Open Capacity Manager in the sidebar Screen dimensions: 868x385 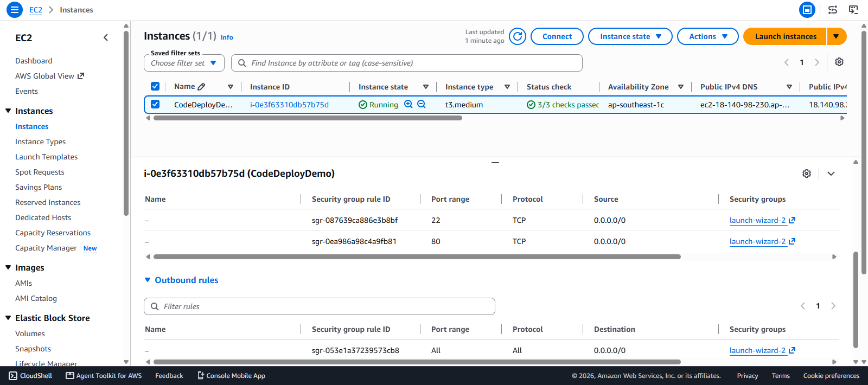46,248
